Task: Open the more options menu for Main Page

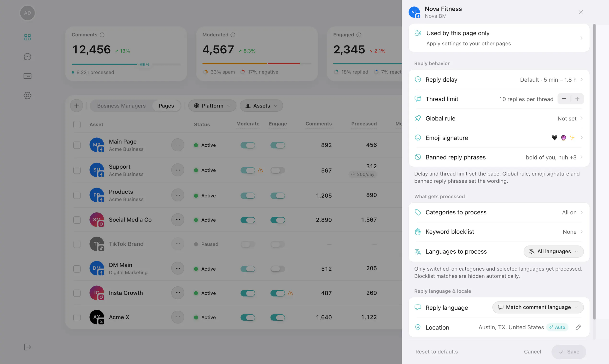Action: pyautogui.click(x=178, y=145)
